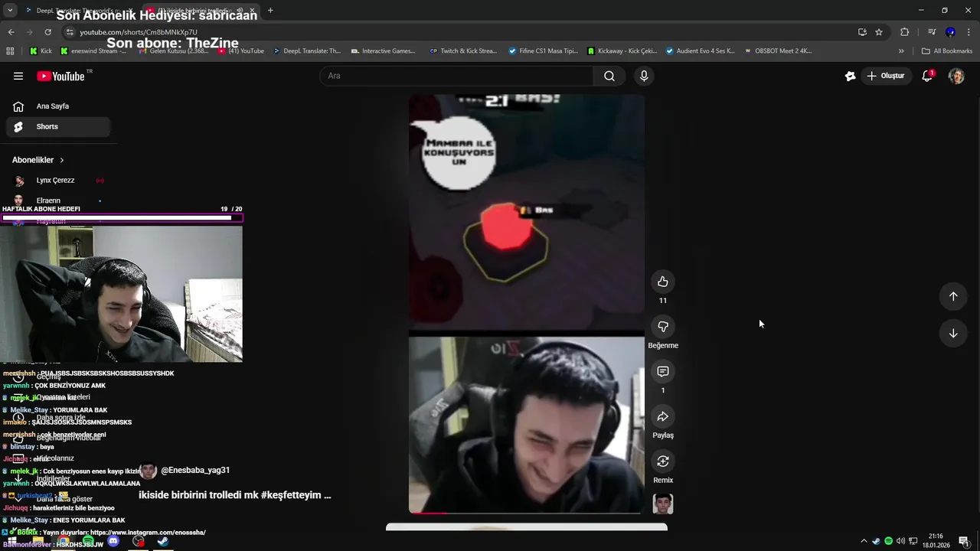
Task: Dislike the Short (Beğenme)
Action: pos(663,327)
